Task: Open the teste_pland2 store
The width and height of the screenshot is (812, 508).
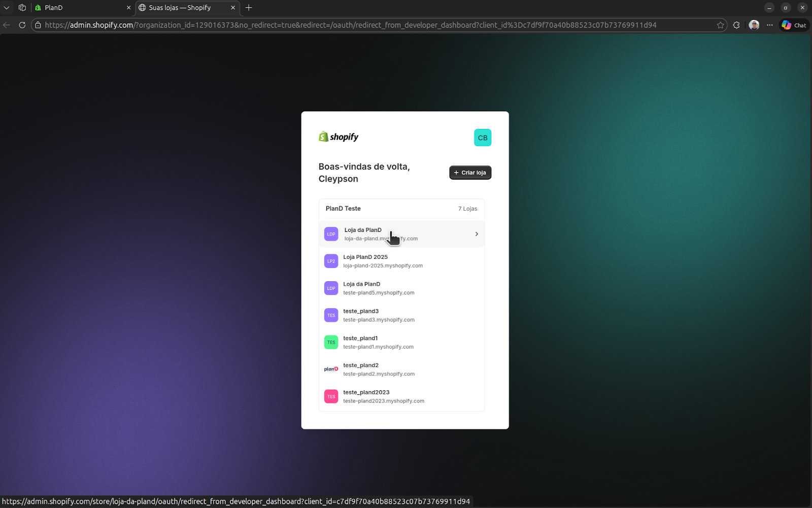Action: click(x=401, y=369)
